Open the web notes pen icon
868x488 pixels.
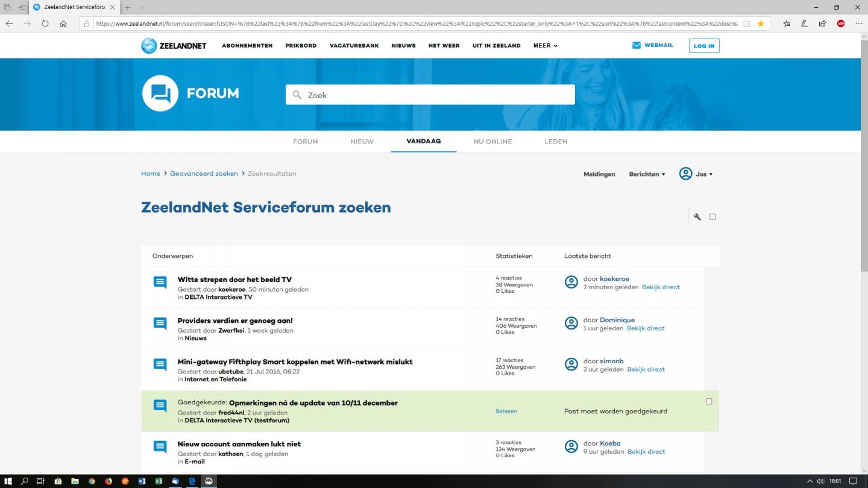pyautogui.click(x=805, y=23)
